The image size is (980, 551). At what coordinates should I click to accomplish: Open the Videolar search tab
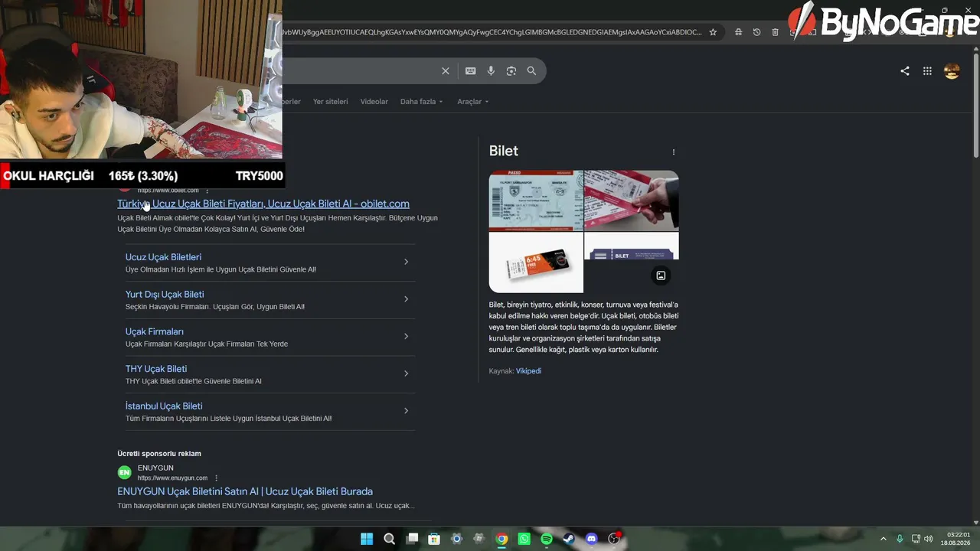[x=374, y=102]
